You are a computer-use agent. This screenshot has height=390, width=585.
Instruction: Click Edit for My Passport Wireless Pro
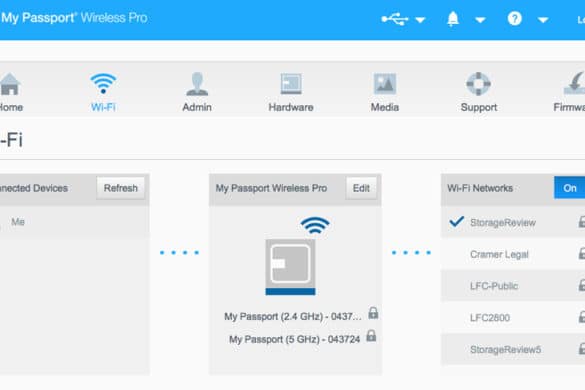point(361,188)
